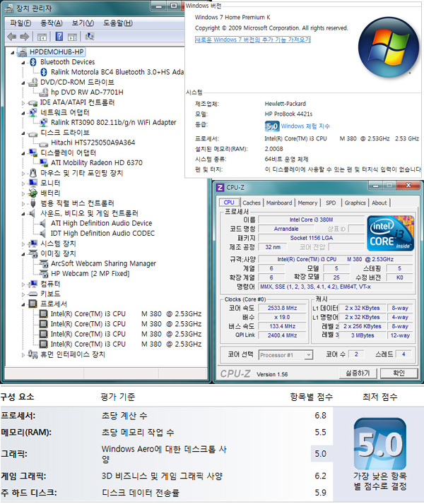Open the About tab in CPU-Z
424x504 pixels.
click(x=379, y=203)
